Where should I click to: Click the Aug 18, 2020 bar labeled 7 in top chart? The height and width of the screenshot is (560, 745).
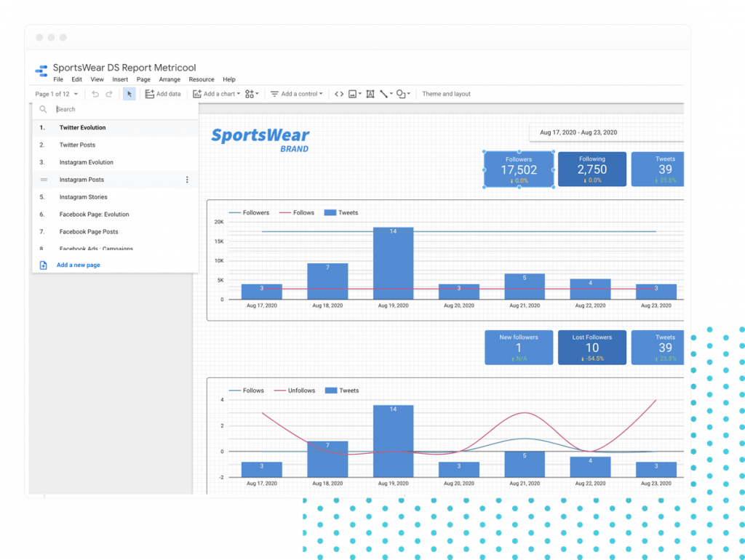[x=327, y=281]
